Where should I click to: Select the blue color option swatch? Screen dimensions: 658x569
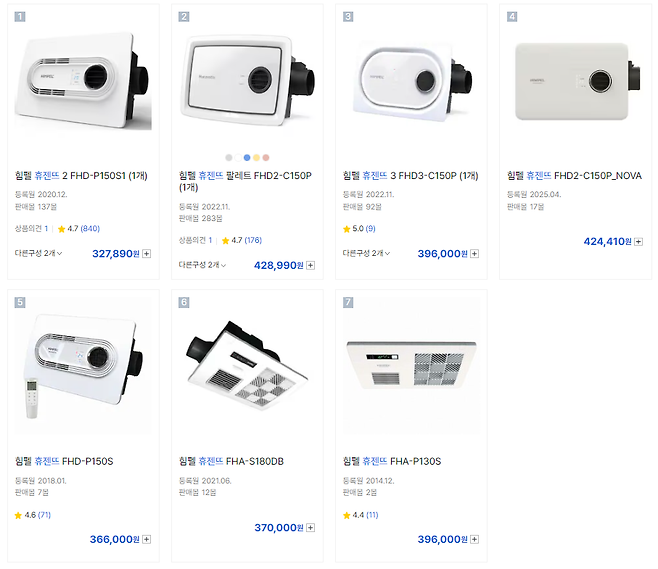[x=247, y=158]
